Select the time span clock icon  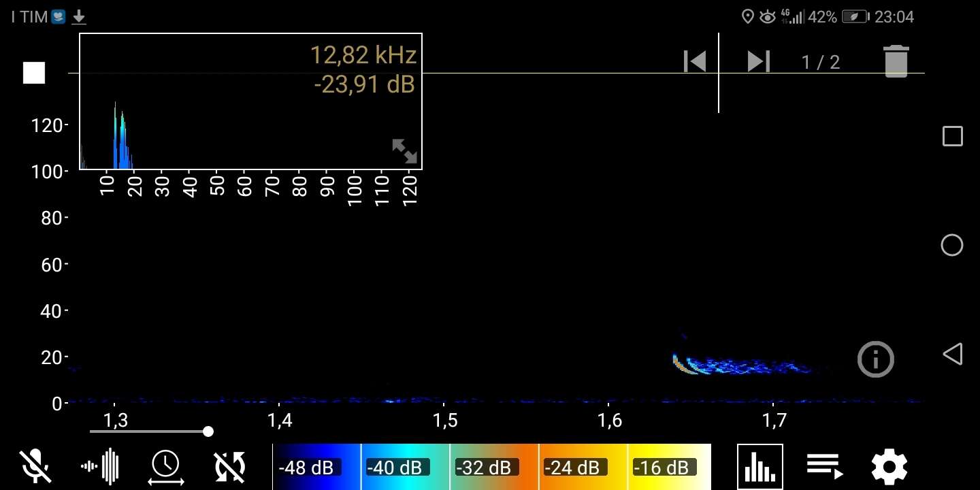[x=166, y=468]
